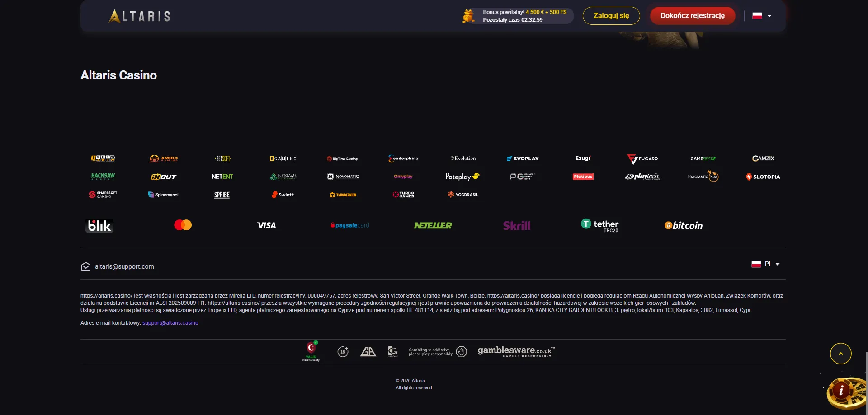Open the Gamblers Anonymous GA logo
Image resolution: width=868 pixels, height=415 pixels.
(x=368, y=352)
